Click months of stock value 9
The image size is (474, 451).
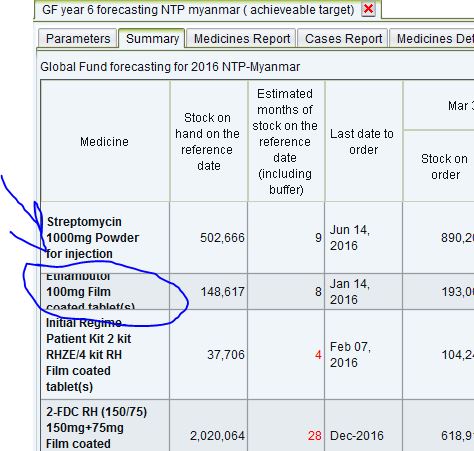[x=318, y=238]
